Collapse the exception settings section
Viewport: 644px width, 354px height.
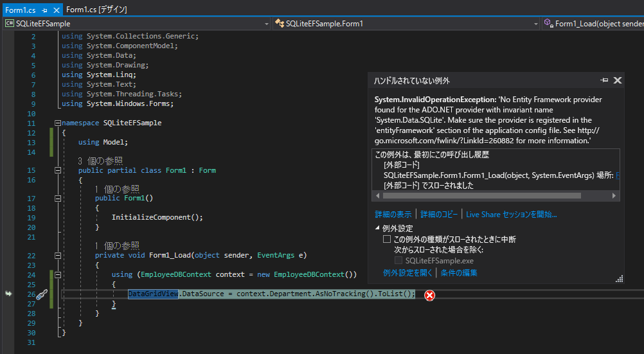pyautogui.click(x=377, y=227)
